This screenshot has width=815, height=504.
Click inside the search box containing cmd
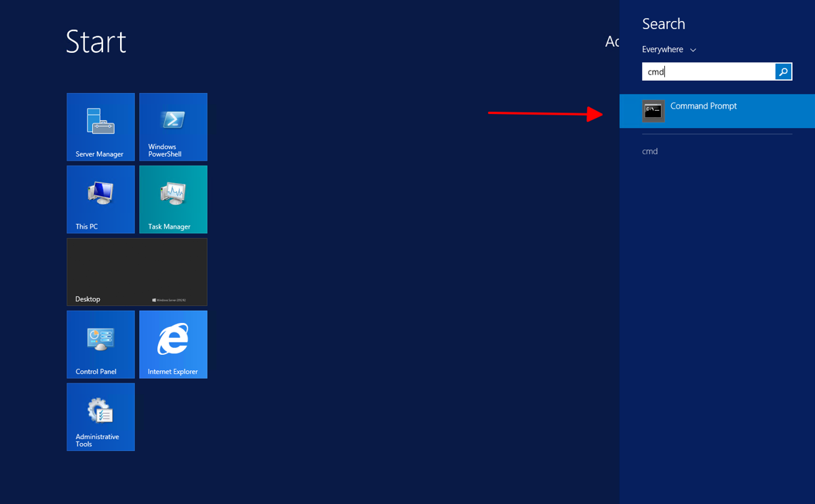tap(708, 71)
